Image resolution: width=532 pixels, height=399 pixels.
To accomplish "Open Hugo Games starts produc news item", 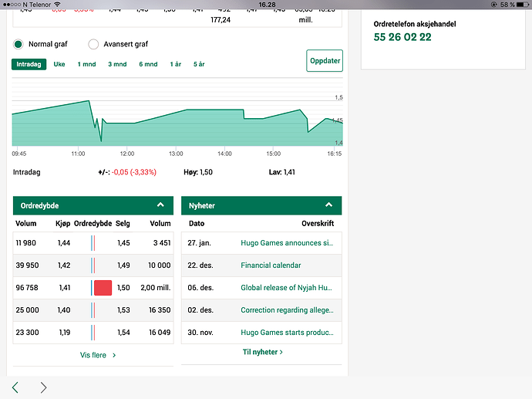I will coord(287,333).
